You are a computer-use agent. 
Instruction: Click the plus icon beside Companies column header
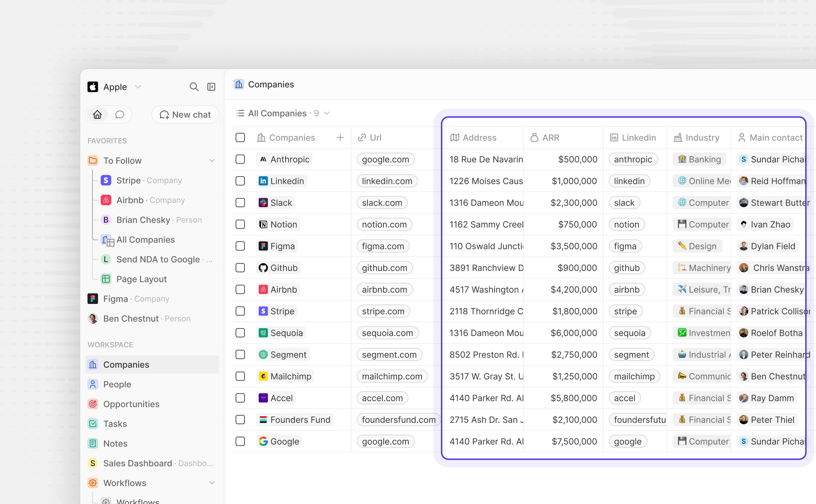coord(340,138)
